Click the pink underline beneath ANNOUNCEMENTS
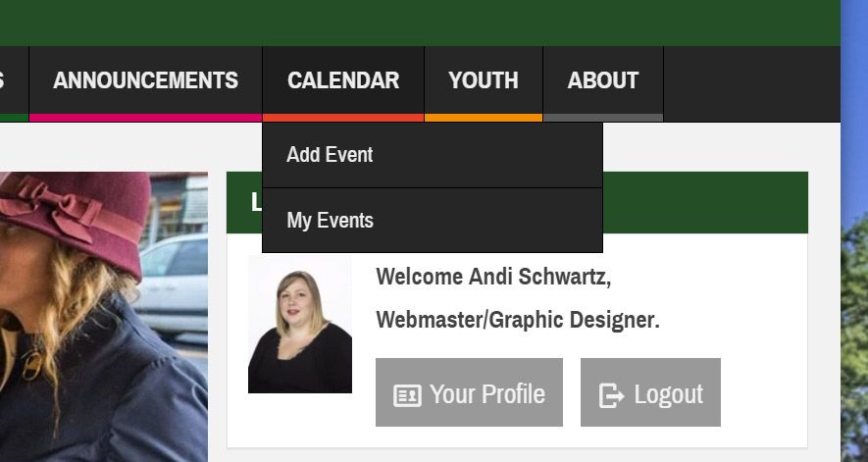Image resolution: width=868 pixels, height=462 pixels. pos(145,118)
